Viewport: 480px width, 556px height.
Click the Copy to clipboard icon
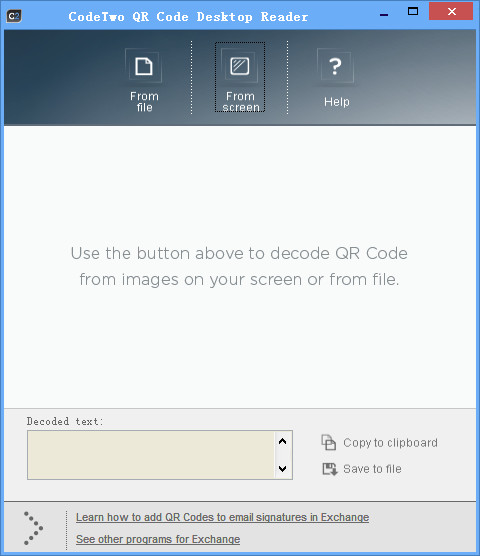[329, 442]
